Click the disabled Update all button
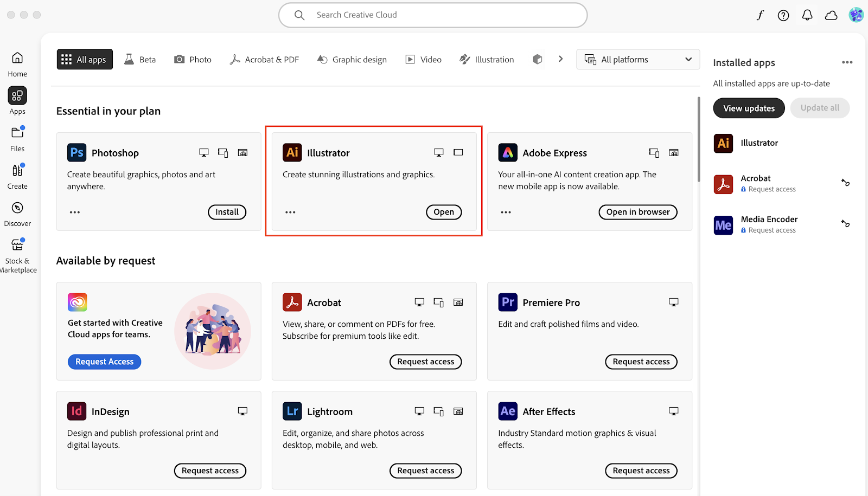 (x=820, y=108)
